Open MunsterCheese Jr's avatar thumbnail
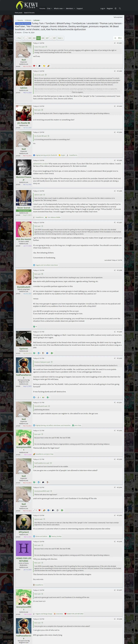 pos(24,167)
